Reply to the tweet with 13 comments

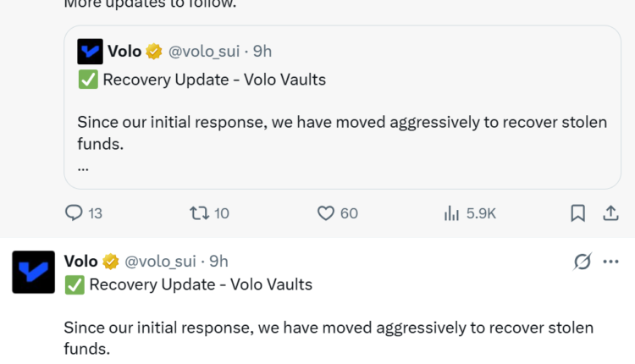pyautogui.click(x=75, y=213)
